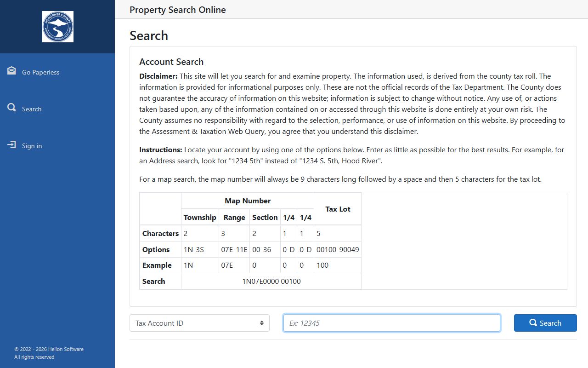Click the bold Instructions: label
The image size is (588, 368).
click(x=161, y=149)
